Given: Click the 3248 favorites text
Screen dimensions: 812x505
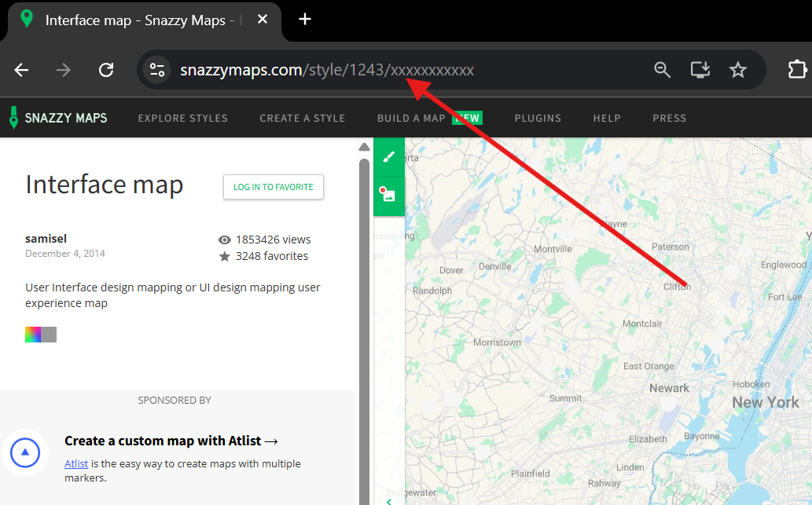Looking at the screenshot, I should [x=272, y=256].
